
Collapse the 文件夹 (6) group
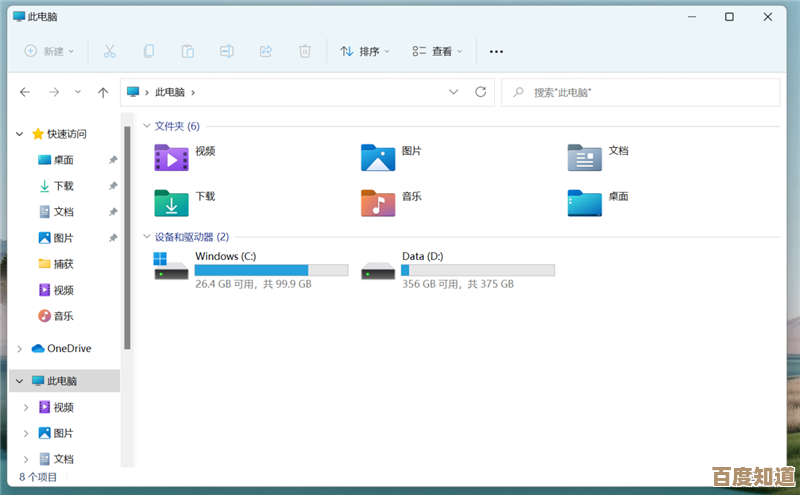146,126
